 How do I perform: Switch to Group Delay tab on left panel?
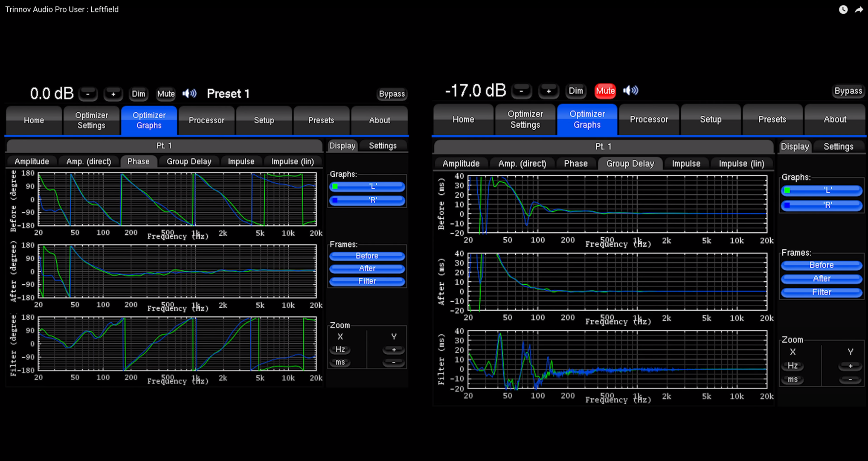point(189,161)
